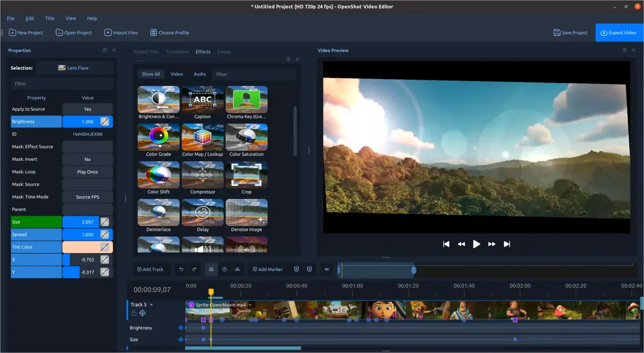Click the Add Marker button
Screen dimensions: 644x353
(267, 269)
